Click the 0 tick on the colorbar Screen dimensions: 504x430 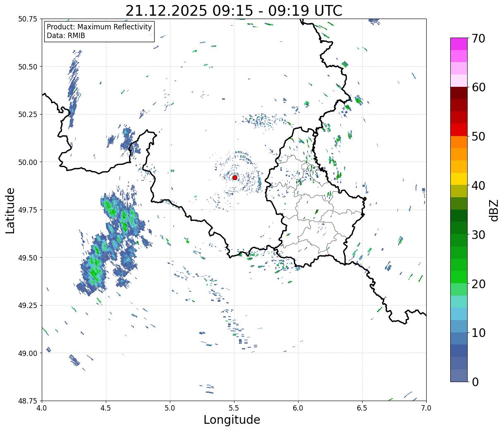pyautogui.click(x=475, y=382)
